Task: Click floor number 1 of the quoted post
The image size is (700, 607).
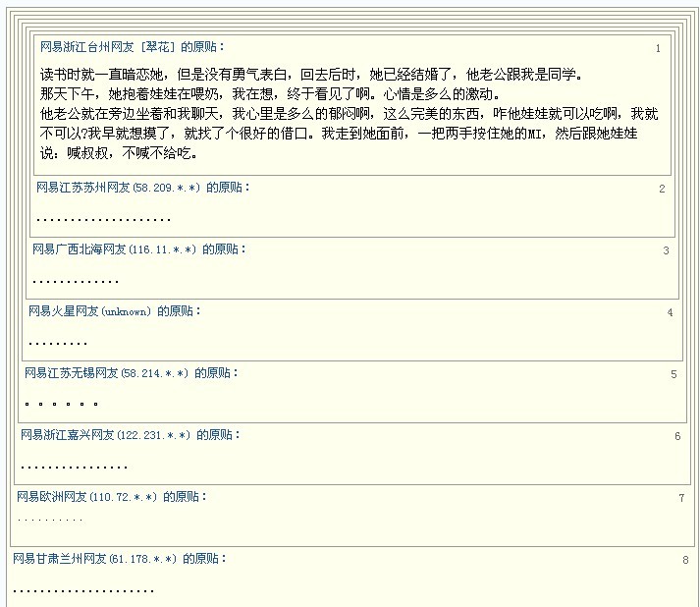Action: (x=658, y=49)
